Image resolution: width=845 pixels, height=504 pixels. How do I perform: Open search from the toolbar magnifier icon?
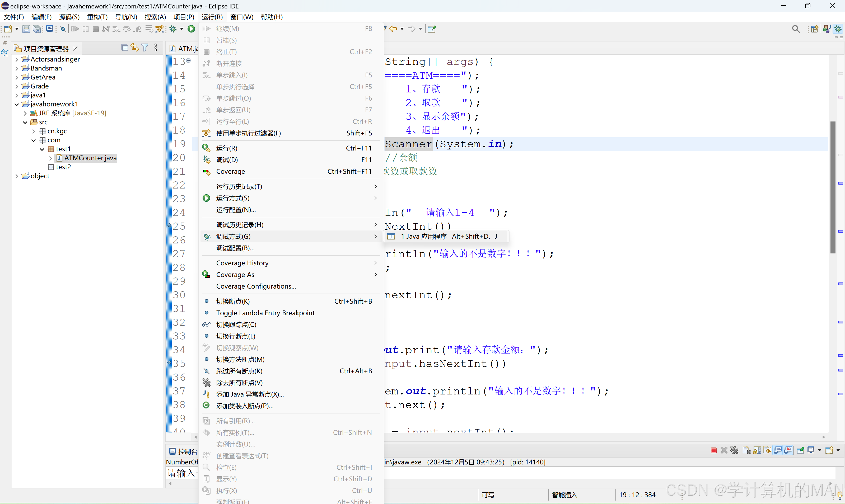[796, 29]
